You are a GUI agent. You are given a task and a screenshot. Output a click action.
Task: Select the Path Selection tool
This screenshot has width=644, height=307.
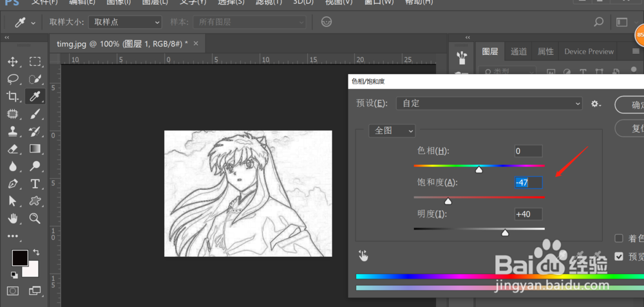(x=13, y=201)
